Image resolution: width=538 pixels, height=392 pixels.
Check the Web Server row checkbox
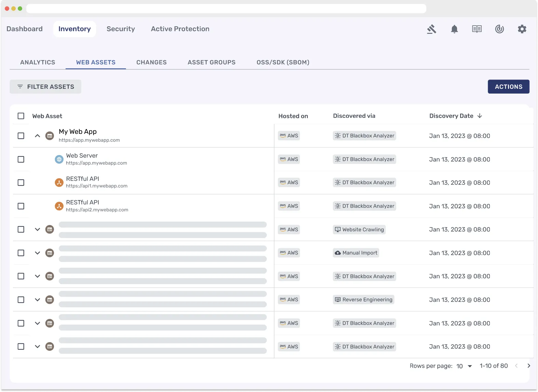(x=21, y=159)
